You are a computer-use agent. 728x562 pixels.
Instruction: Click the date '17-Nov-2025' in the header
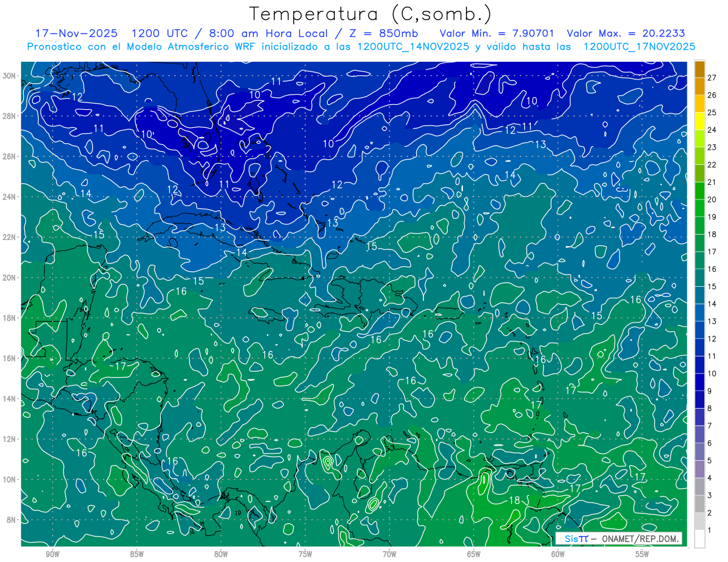pyautogui.click(x=76, y=33)
